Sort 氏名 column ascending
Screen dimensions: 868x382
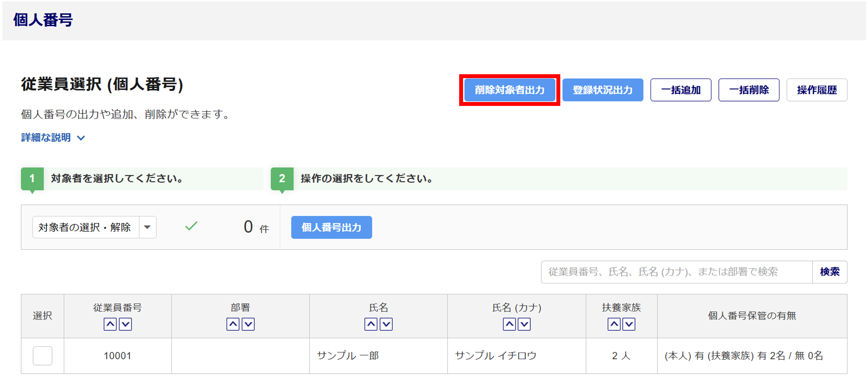pyautogui.click(x=371, y=324)
